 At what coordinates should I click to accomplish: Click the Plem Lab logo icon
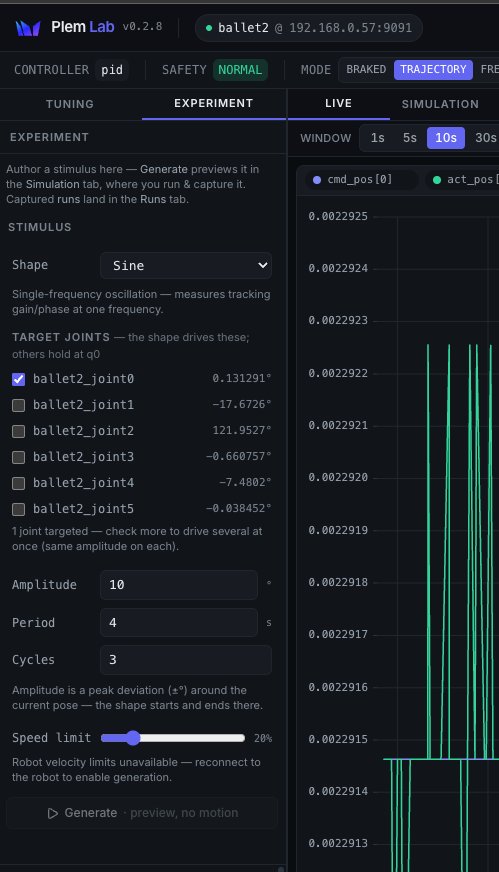28,27
